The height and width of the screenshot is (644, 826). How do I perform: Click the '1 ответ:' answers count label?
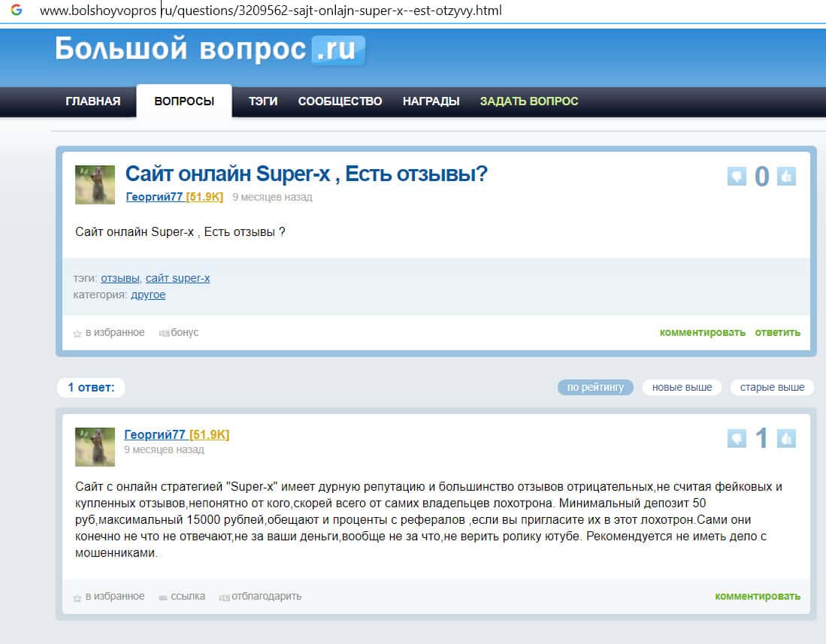[x=91, y=388]
